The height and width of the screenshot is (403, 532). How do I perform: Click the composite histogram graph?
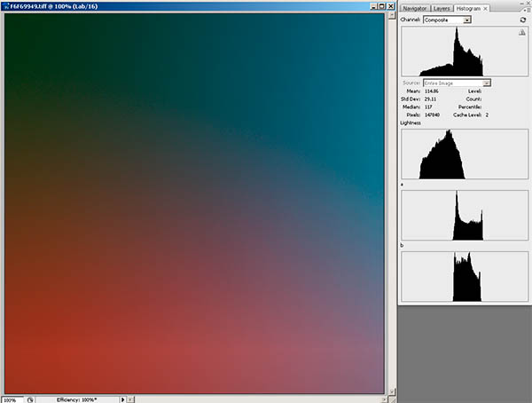click(465, 51)
